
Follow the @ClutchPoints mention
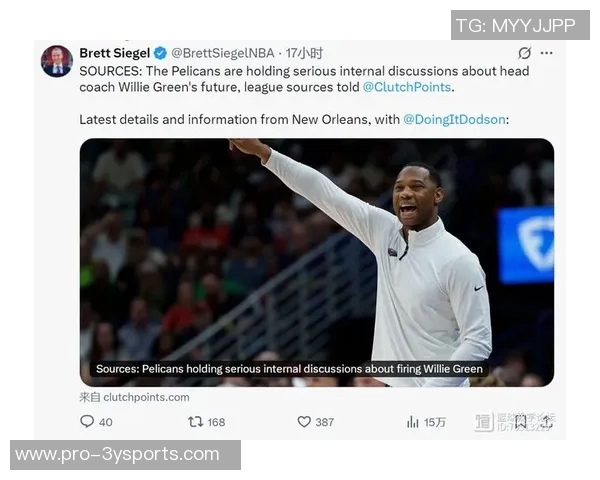pos(406,87)
